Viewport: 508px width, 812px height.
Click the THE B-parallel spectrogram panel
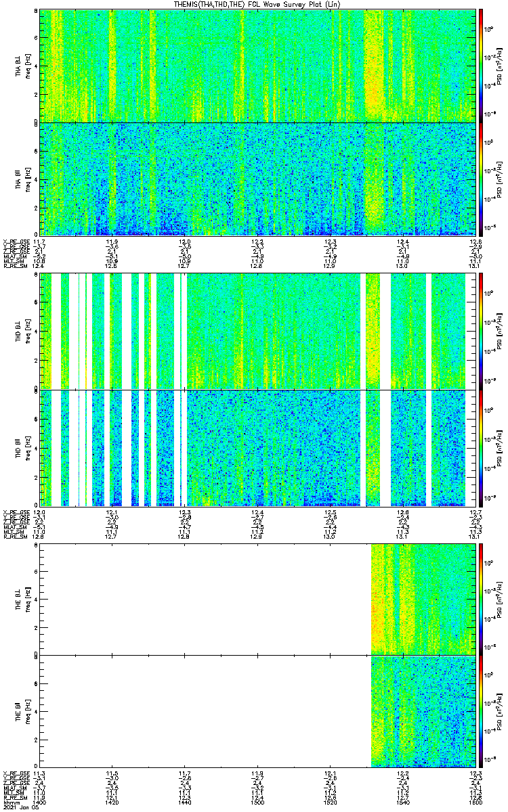(257, 712)
